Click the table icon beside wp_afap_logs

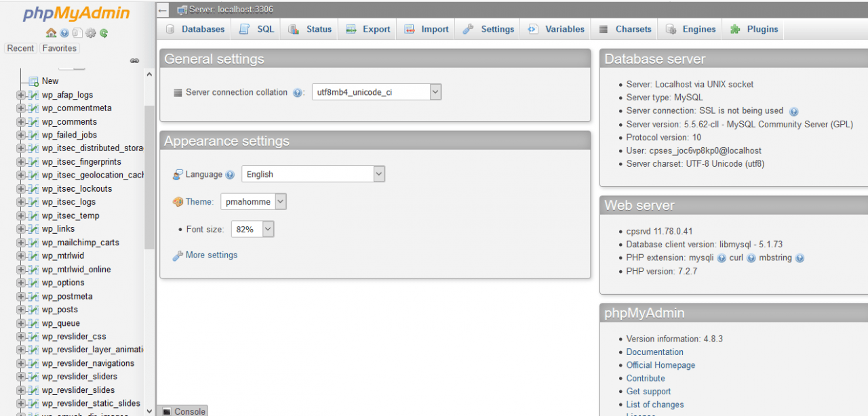(33, 95)
